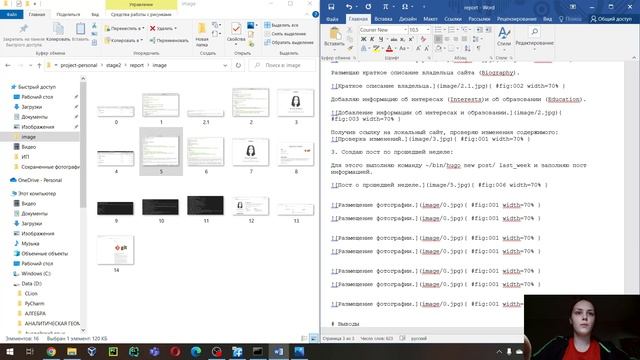Image resolution: width=640 pixels, height=360 pixels.
Task: Open the Поделиться tab in Explorer
Action: [x=68, y=14]
